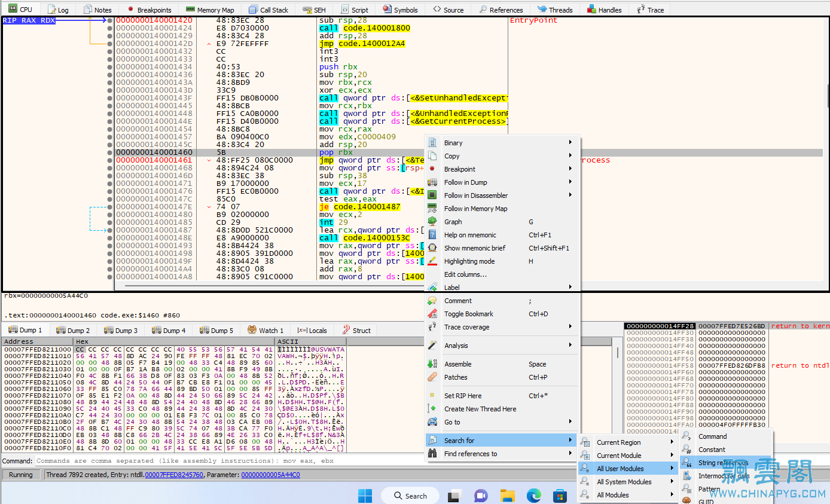The width and height of the screenshot is (830, 504).
Task: Toggle breakpoint dot at address 000000014000148E
Action: coord(110,238)
